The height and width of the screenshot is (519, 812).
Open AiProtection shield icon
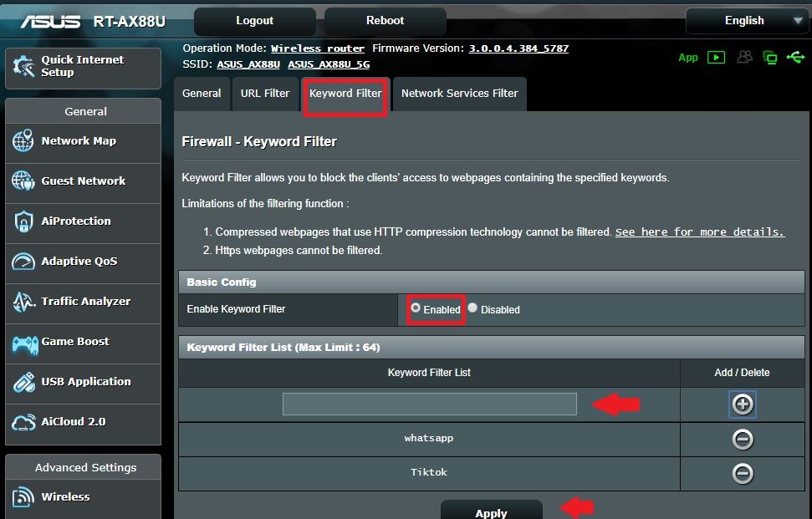point(23,221)
